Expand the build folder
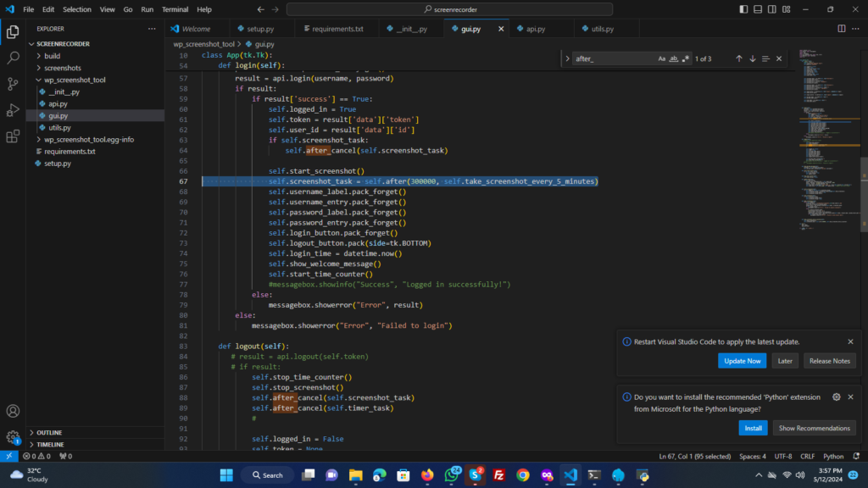The image size is (868, 488). coord(52,56)
